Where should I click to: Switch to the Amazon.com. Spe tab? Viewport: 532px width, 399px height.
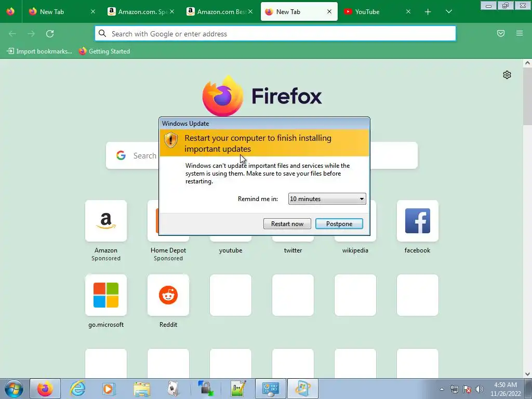point(141,11)
